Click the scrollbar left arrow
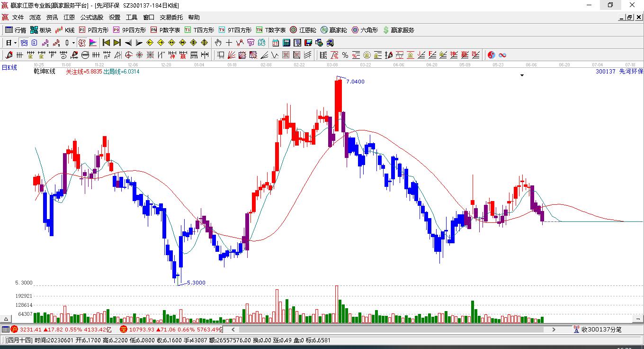 (233, 330)
